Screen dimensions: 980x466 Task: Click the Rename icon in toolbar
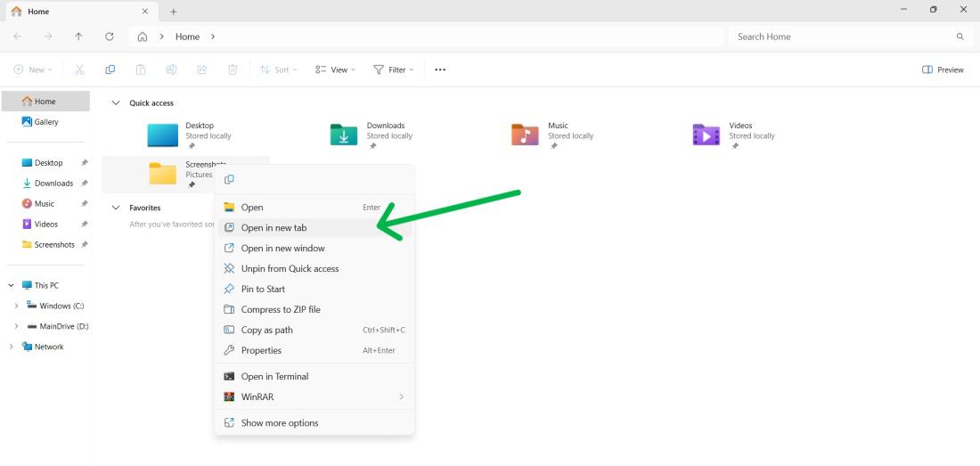pyautogui.click(x=171, y=70)
